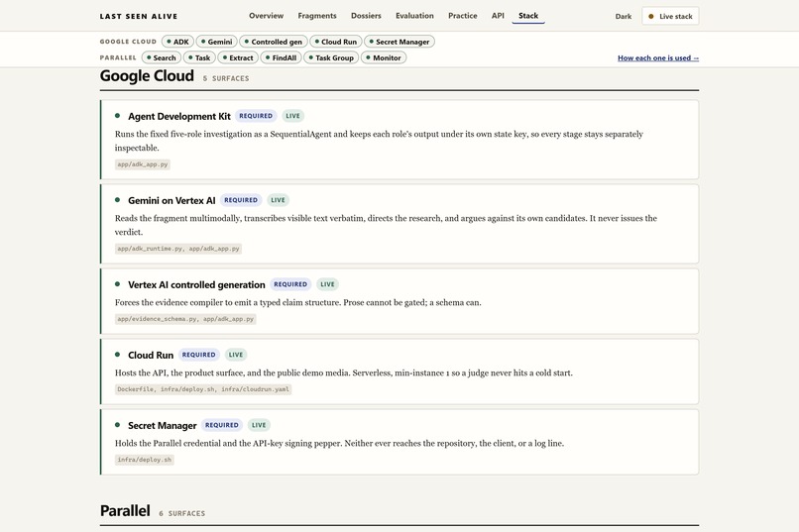Click the '5 SURFACES' label
Screen dimensions: 799x532
[226, 78]
